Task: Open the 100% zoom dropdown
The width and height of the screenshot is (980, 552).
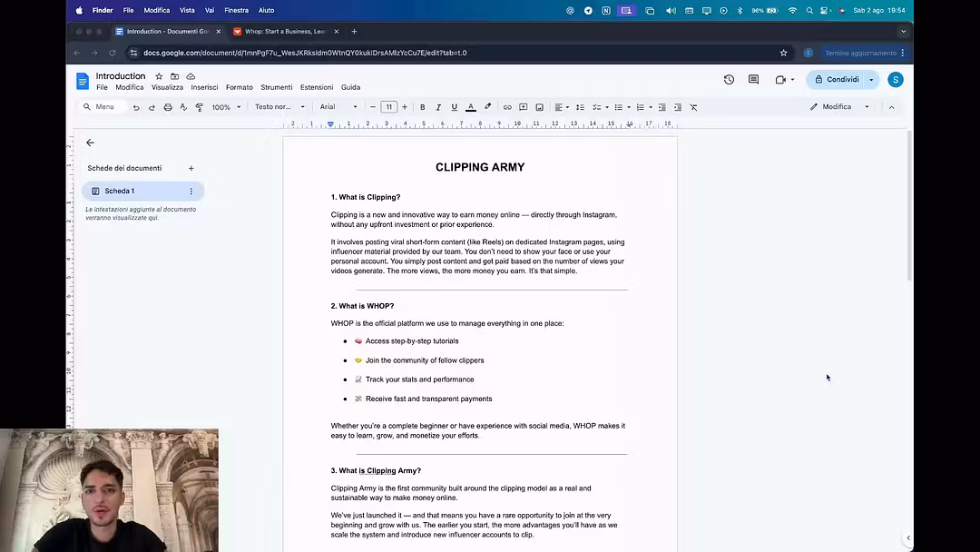Action: pyautogui.click(x=226, y=107)
